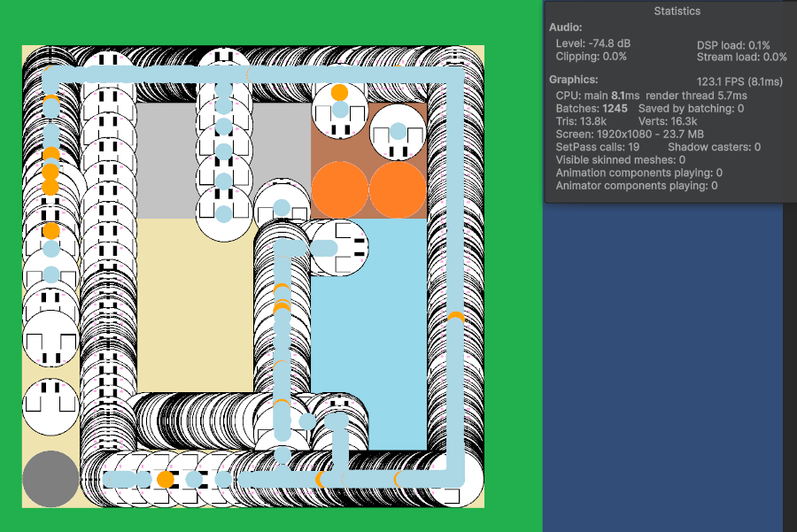Click the 123.1 FPS (8.1ms) readout
Viewport: 797px width, 532px height.
[x=739, y=81]
